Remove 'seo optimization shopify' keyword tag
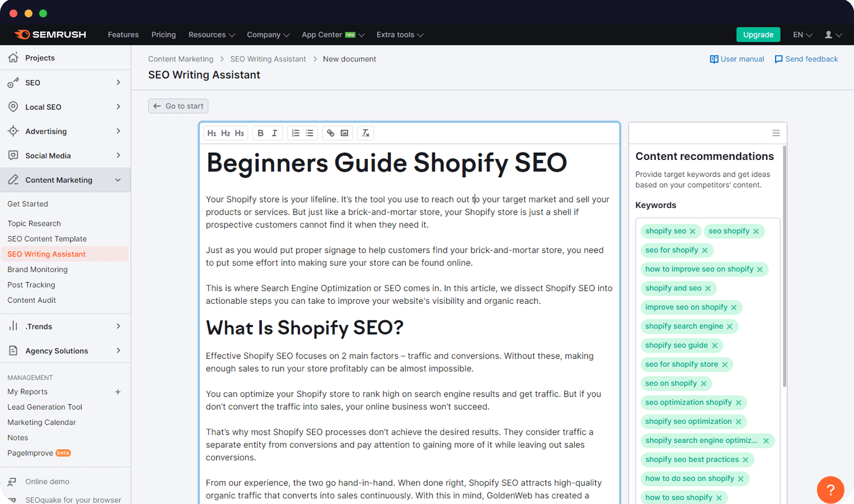This screenshot has height=504, width=854. [x=739, y=402]
